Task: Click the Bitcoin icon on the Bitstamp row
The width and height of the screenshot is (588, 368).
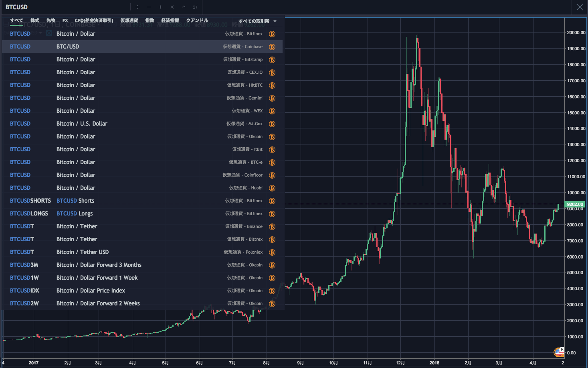Action: [272, 60]
